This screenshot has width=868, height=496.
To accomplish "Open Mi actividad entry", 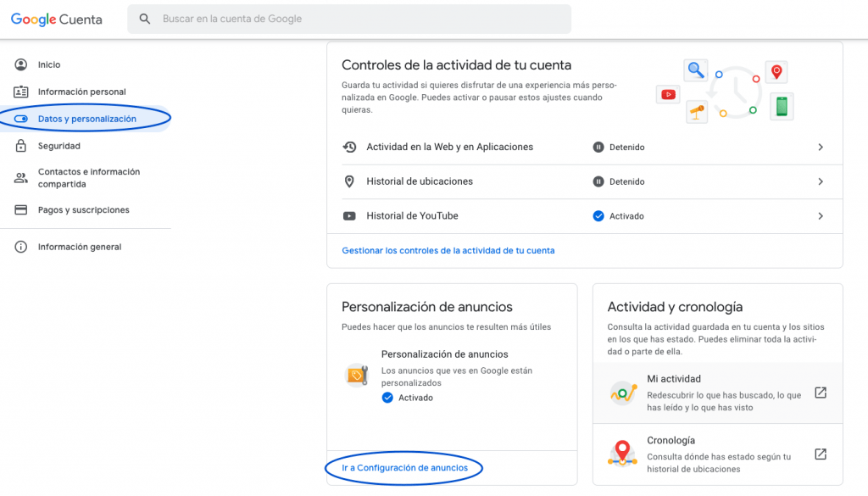I will [717, 393].
